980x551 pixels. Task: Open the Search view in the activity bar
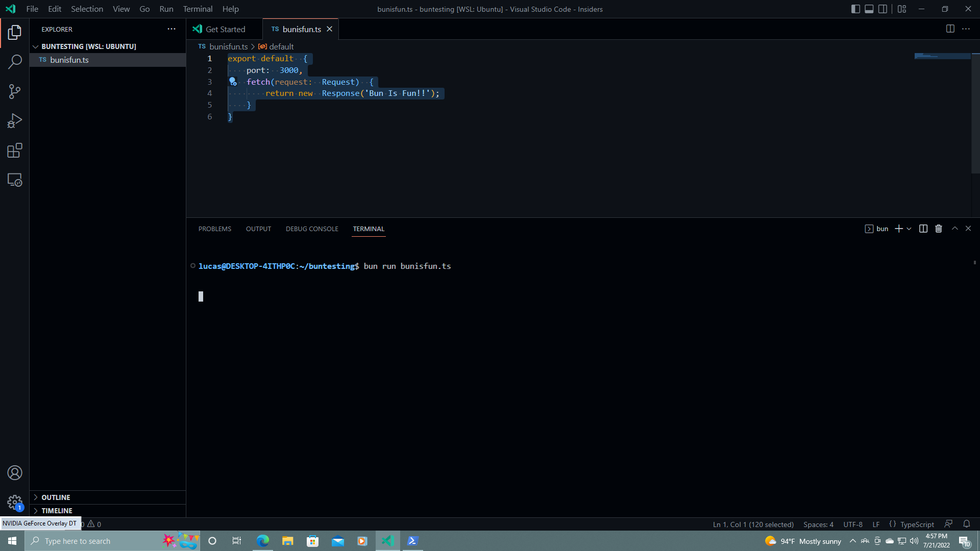click(15, 61)
